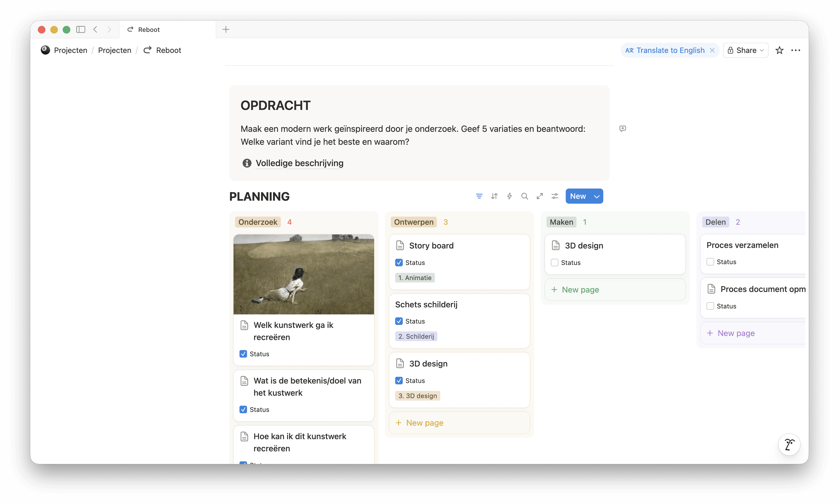Check Status on Maken 3D design card
Viewport: 839px width, 504px height.
pos(555,263)
